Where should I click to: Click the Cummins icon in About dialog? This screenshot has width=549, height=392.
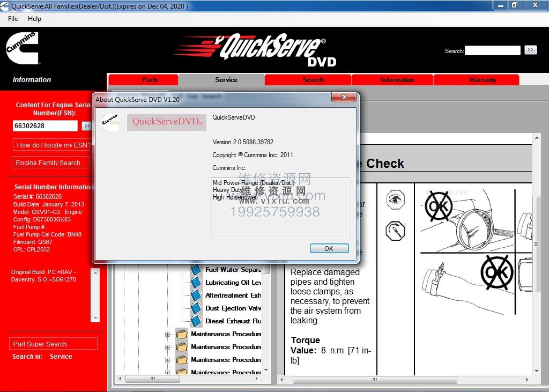pos(110,122)
